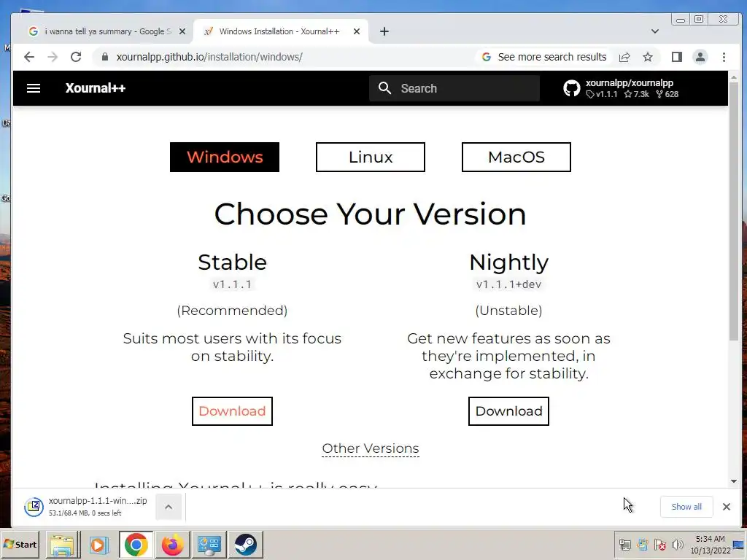Viewport: 747px width, 560px height.
Task: Open the Control Panel taskbar icon
Action: (x=209, y=544)
